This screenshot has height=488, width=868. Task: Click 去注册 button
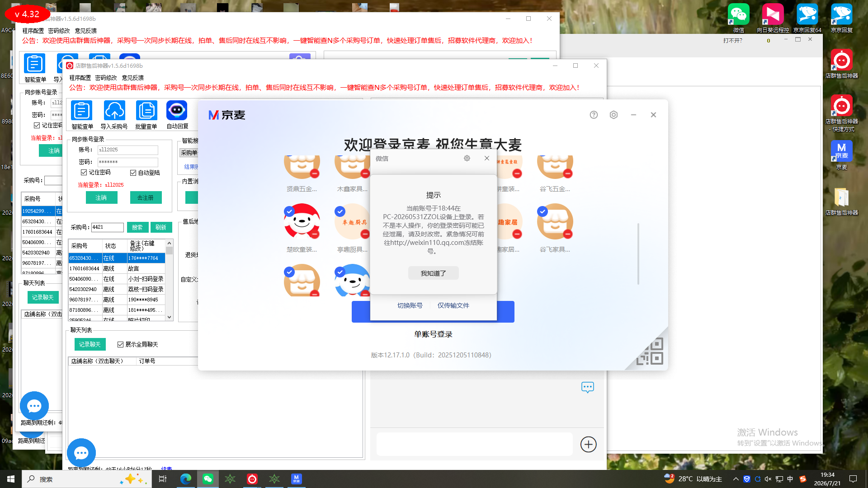(x=146, y=197)
